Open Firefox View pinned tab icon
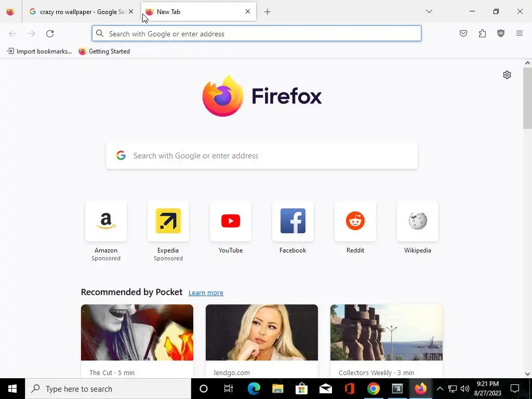This screenshot has height=399, width=532. (x=10, y=11)
